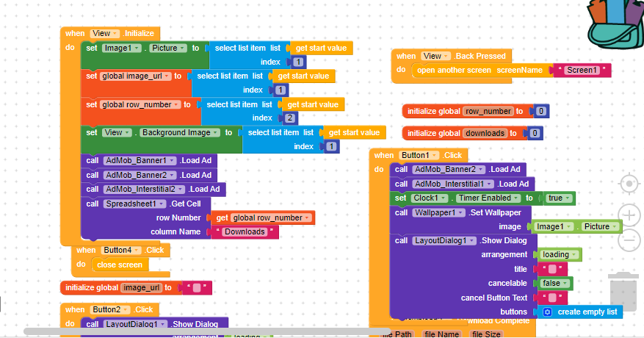
Task: Open Background Image property dropdown
Action: pos(179,132)
